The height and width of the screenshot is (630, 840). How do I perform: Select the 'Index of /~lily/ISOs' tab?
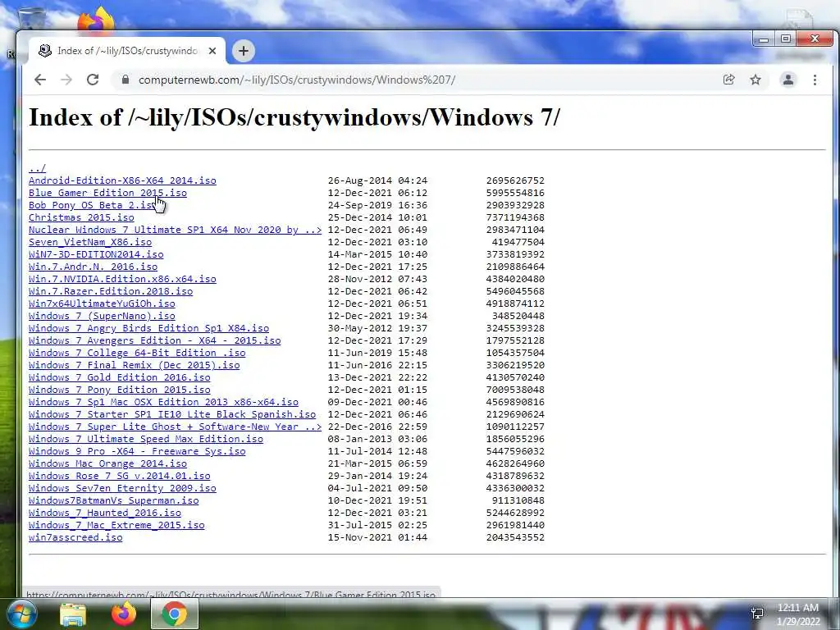127,51
